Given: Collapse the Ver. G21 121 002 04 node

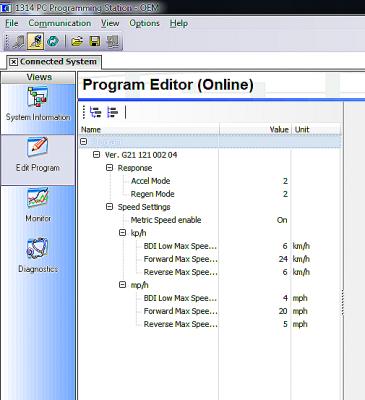Looking at the screenshot, I should tap(96, 155).
